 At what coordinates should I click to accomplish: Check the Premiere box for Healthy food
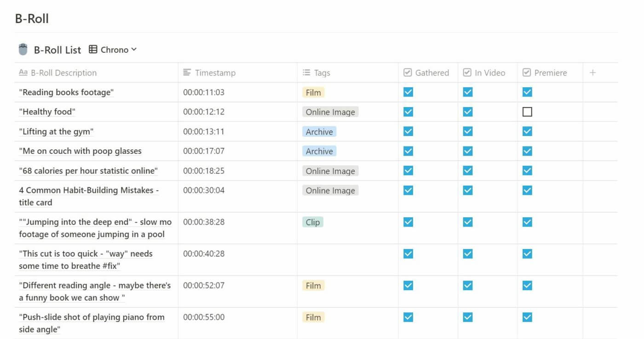pos(527,112)
